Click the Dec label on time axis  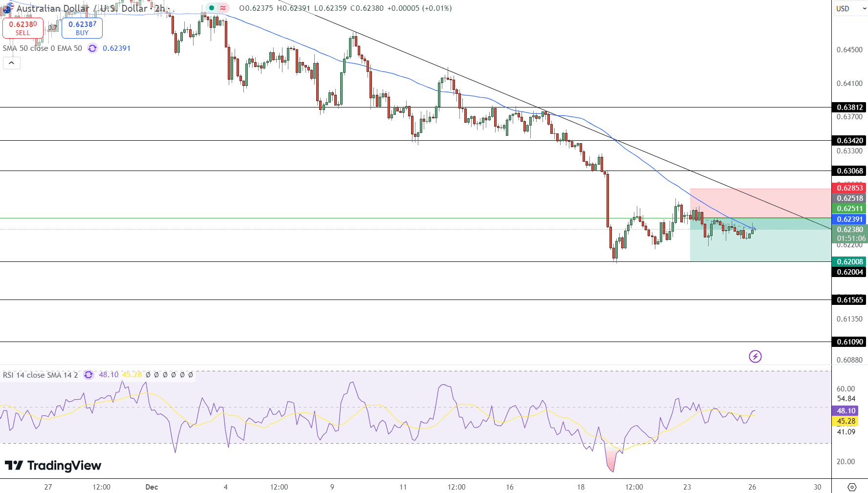pos(152,487)
